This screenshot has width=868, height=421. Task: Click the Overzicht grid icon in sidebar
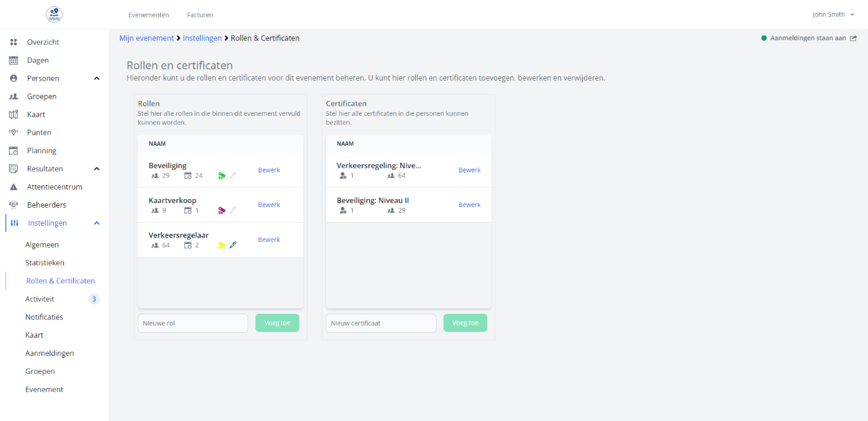tap(14, 42)
